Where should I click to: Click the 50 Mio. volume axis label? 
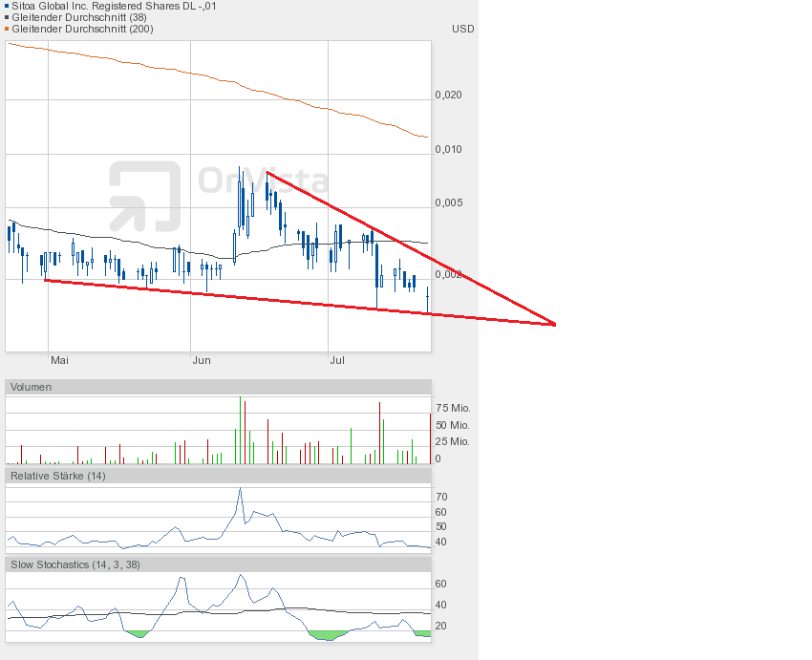coord(453,425)
